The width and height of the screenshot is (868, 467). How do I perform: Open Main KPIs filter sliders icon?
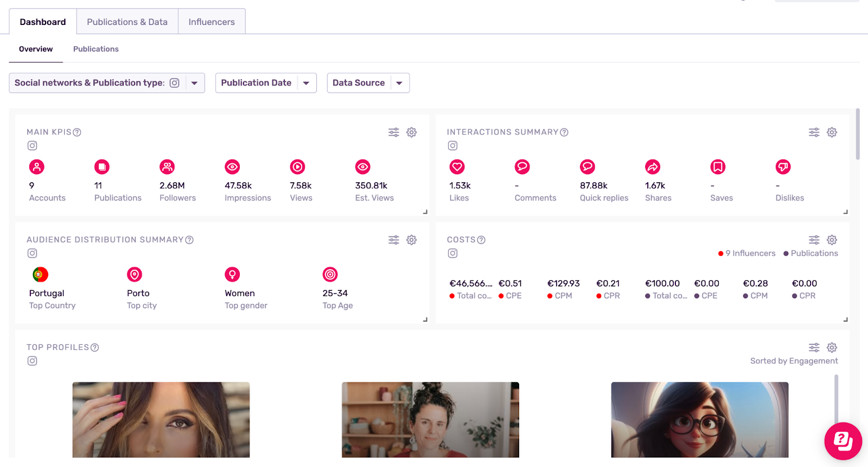394,132
